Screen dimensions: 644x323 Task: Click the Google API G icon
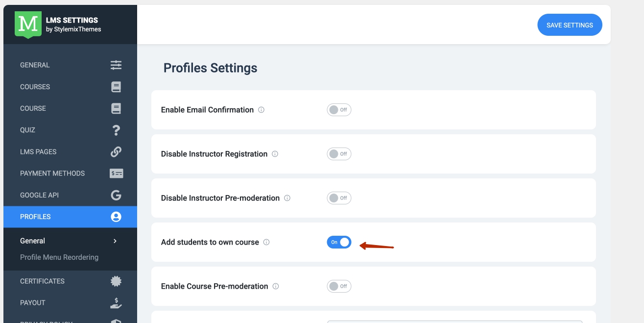(x=116, y=195)
